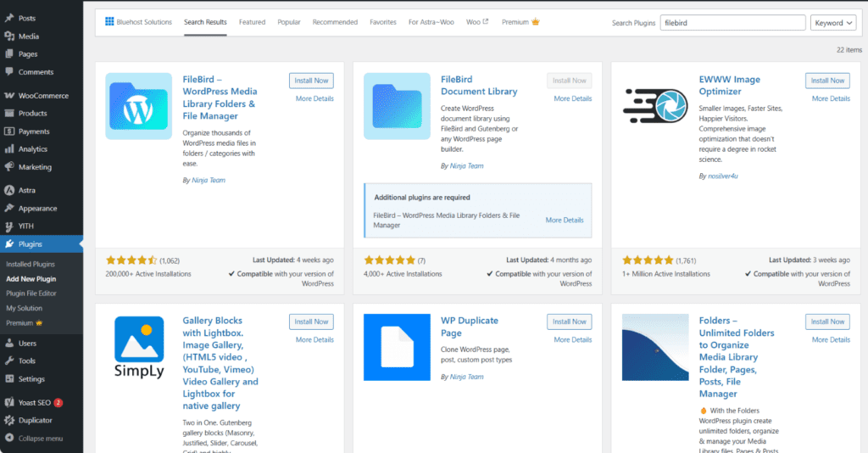Click the Products box icon
Viewport: 868px width, 453px height.
[x=9, y=113]
